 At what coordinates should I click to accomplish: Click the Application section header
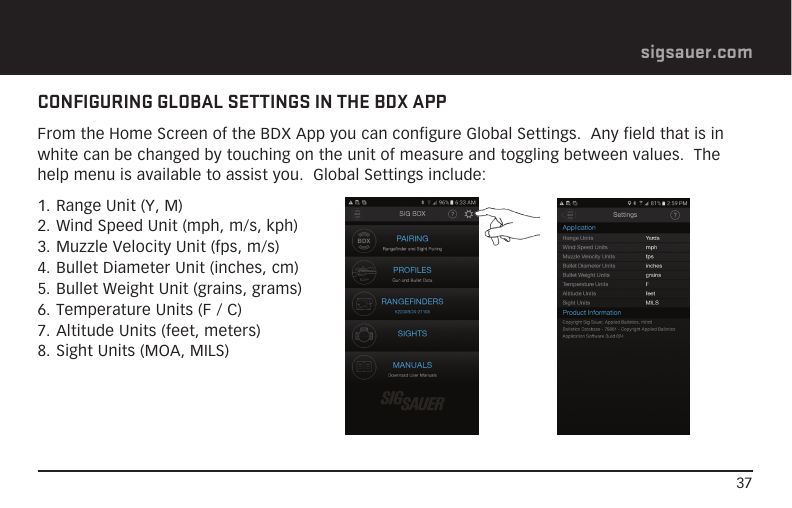pyautogui.click(x=579, y=228)
